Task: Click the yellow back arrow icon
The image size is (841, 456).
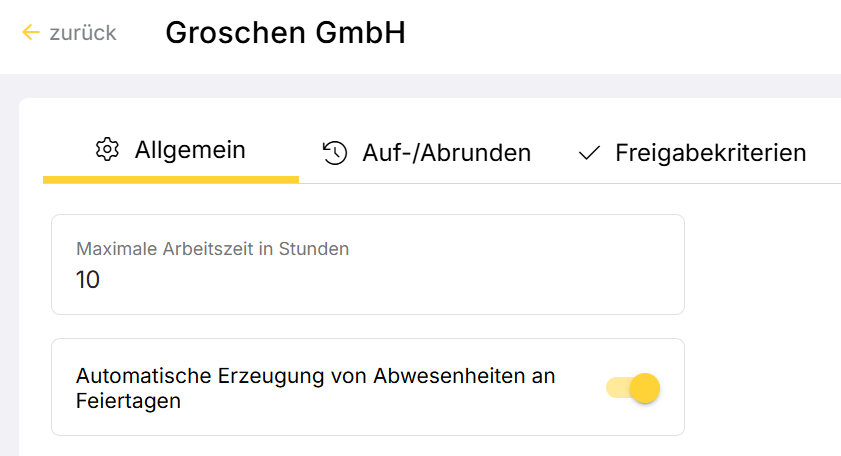Action: (31, 33)
